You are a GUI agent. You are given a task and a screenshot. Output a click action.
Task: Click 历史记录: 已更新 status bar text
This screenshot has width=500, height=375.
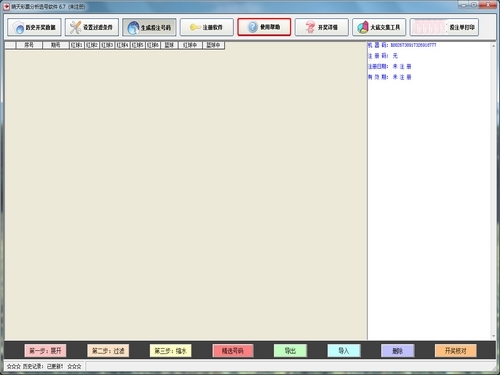point(44,366)
